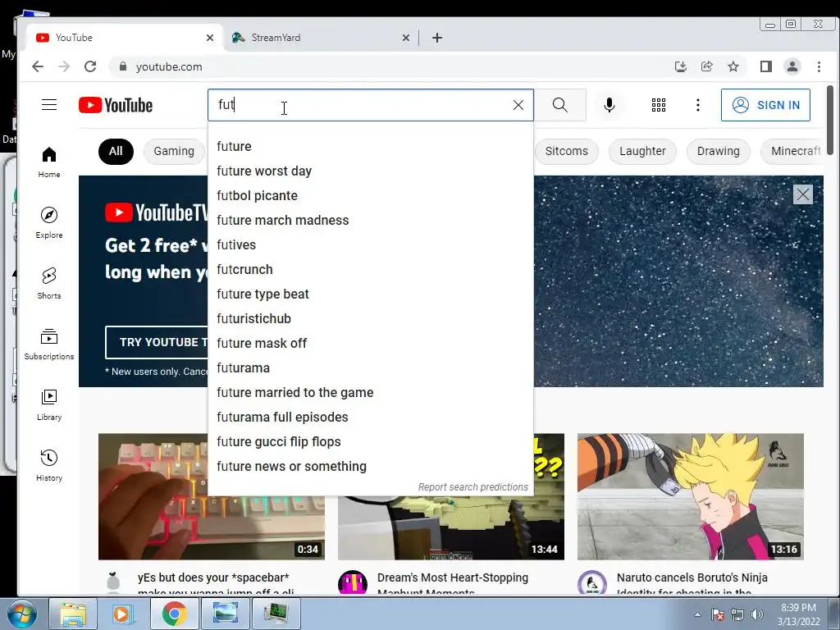Start voice search with the microphone

609,105
